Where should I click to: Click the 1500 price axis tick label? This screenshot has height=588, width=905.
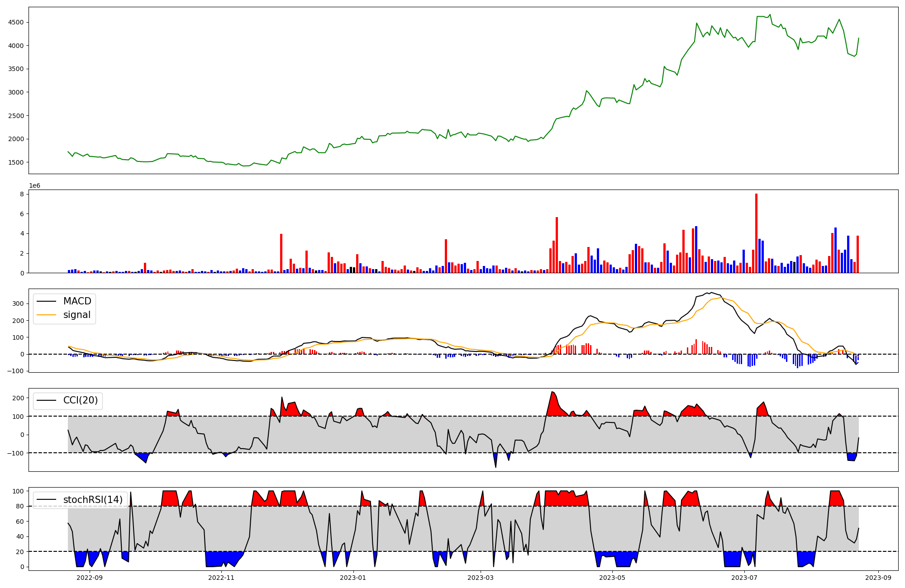click(17, 162)
